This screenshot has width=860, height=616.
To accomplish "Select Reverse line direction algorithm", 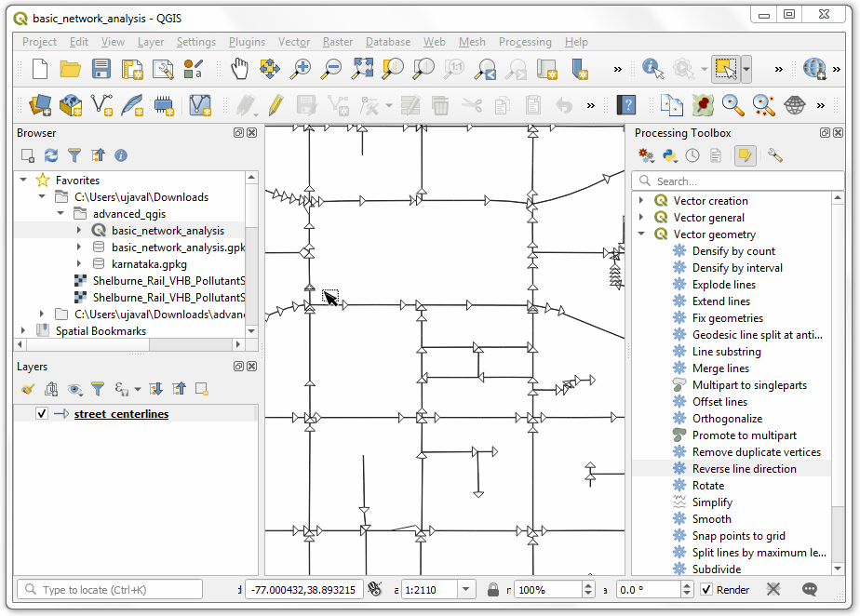I will click(744, 468).
